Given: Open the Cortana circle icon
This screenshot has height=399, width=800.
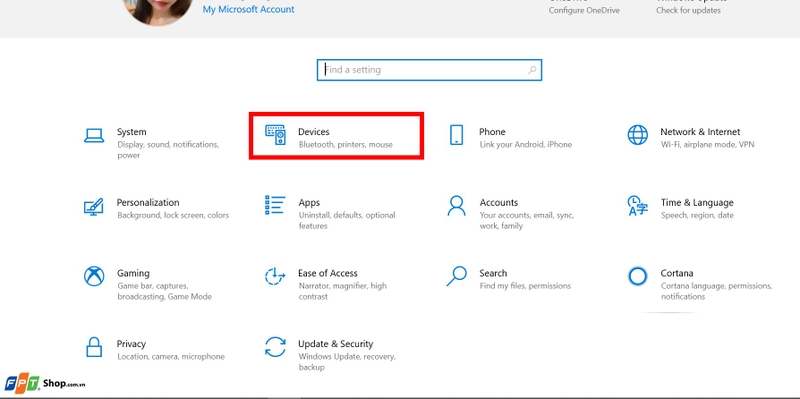Looking at the screenshot, I should tap(637, 277).
